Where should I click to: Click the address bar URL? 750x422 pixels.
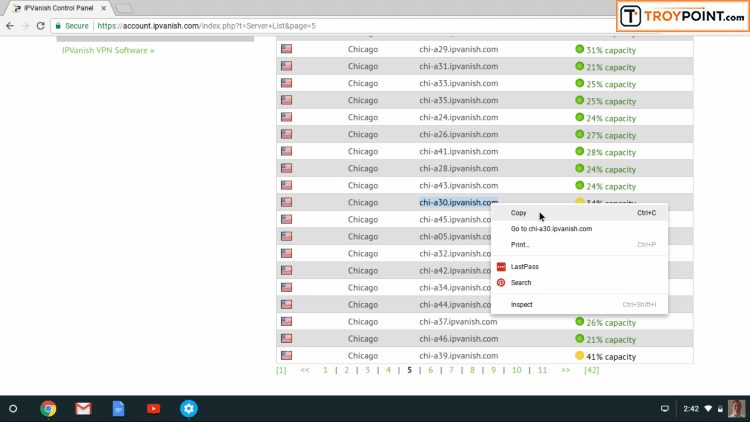coord(207,26)
